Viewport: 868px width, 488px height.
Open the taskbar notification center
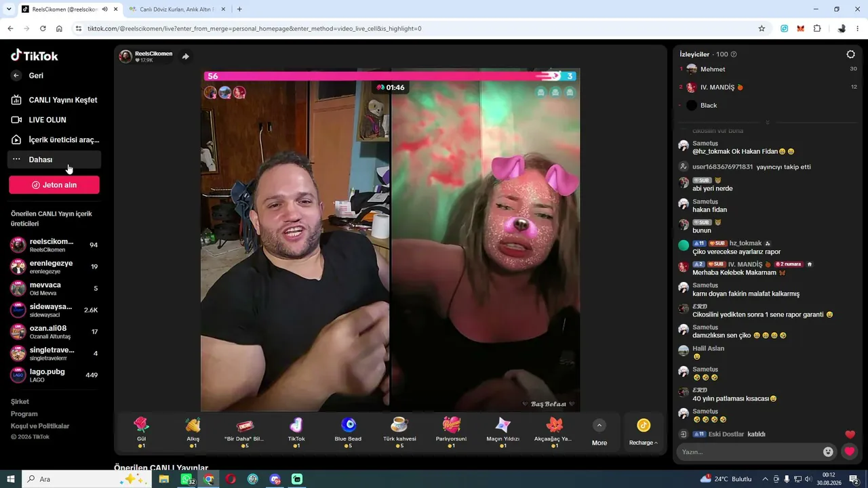coord(854,479)
